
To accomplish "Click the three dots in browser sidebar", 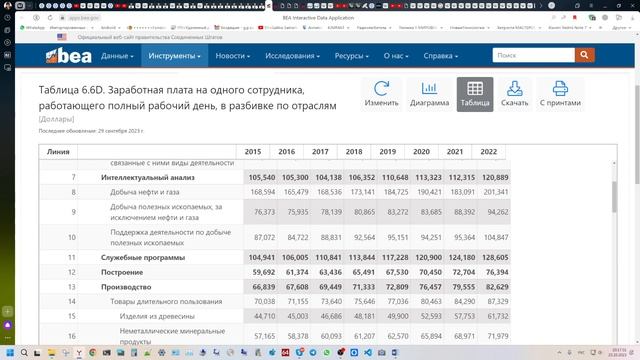I will 7,338.
